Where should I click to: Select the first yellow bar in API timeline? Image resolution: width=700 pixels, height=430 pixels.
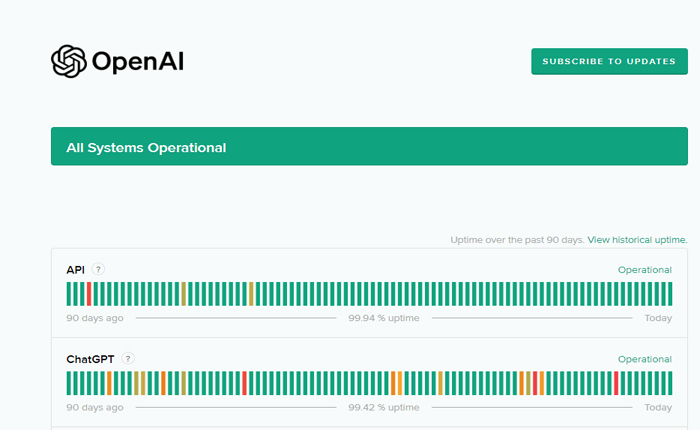coord(184,293)
